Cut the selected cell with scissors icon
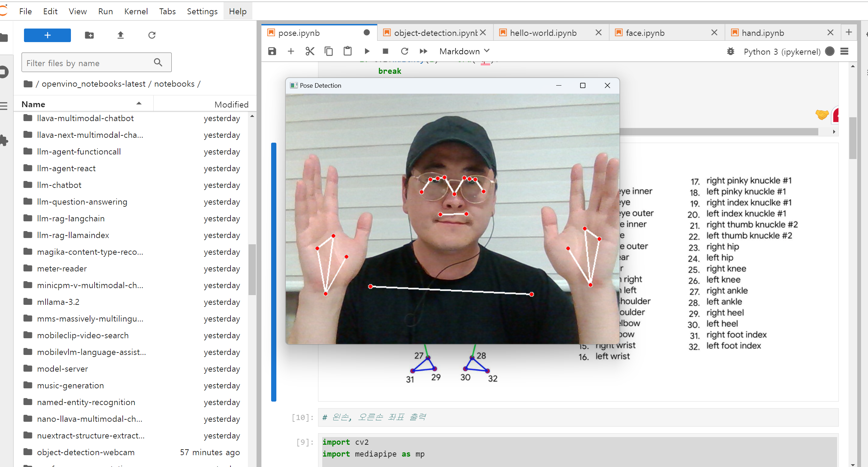The height and width of the screenshot is (467, 868). (309, 52)
